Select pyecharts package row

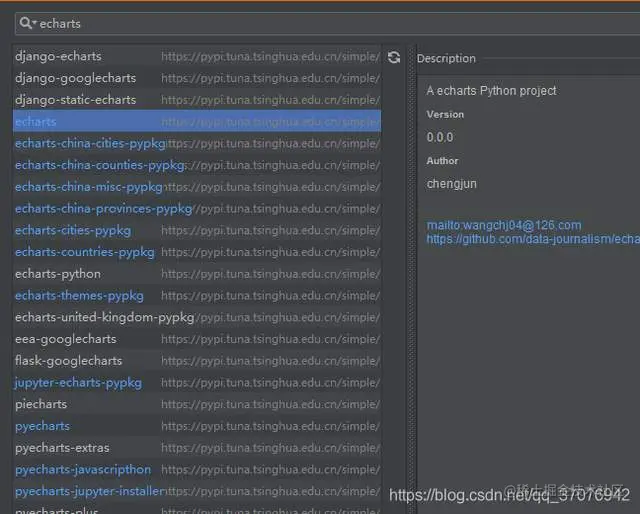point(197,426)
